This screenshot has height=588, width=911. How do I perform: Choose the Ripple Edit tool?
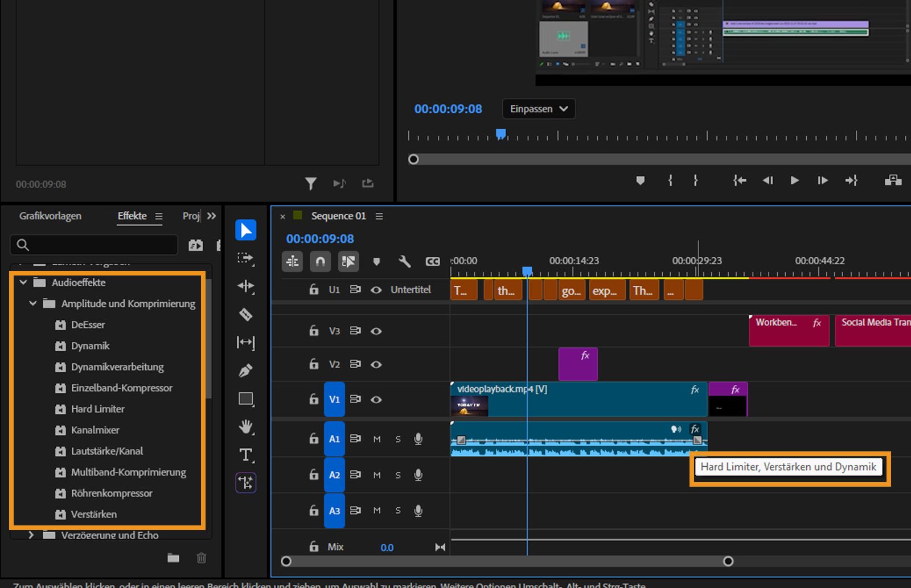pyautogui.click(x=245, y=286)
